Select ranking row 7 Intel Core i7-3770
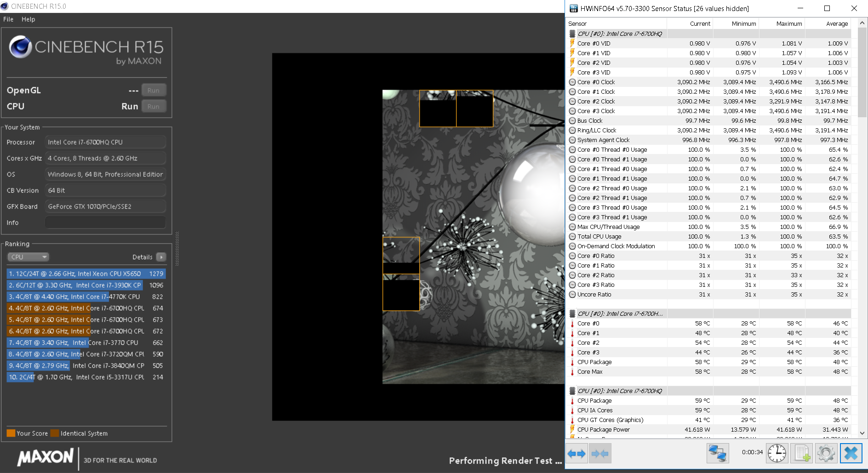 pos(86,342)
